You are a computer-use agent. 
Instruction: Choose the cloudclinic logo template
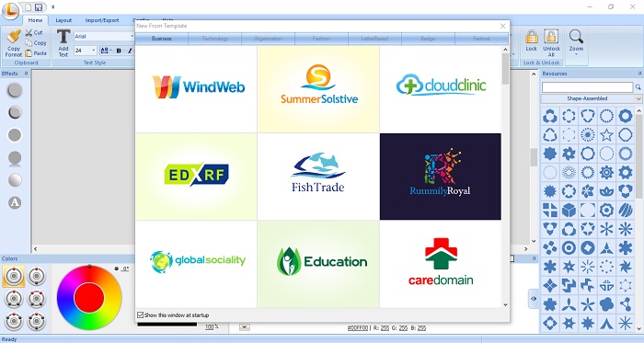(441, 89)
